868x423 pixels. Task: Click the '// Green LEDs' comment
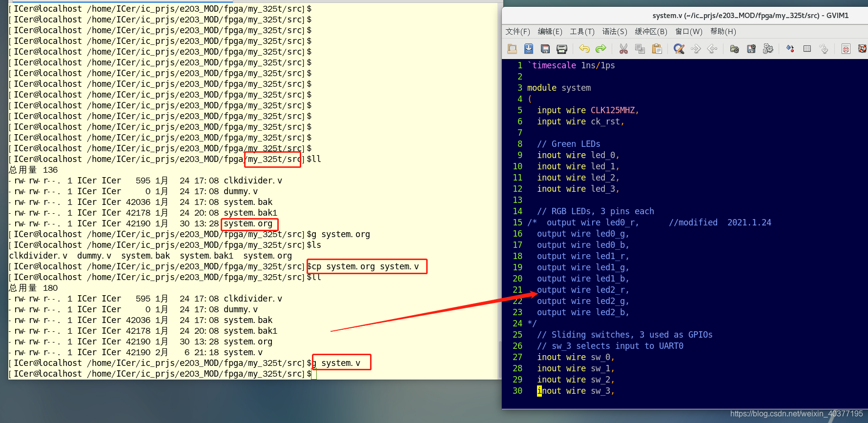[569, 144]
